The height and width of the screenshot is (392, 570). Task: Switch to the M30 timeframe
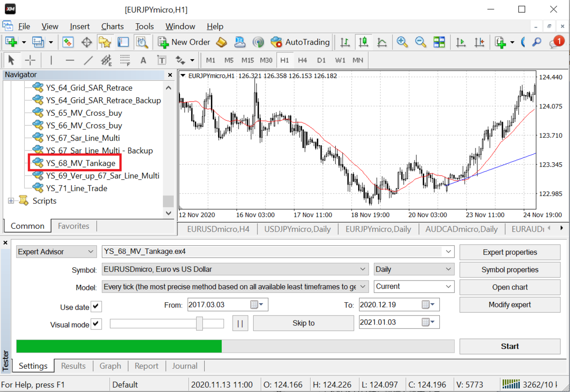pos(266,60)
